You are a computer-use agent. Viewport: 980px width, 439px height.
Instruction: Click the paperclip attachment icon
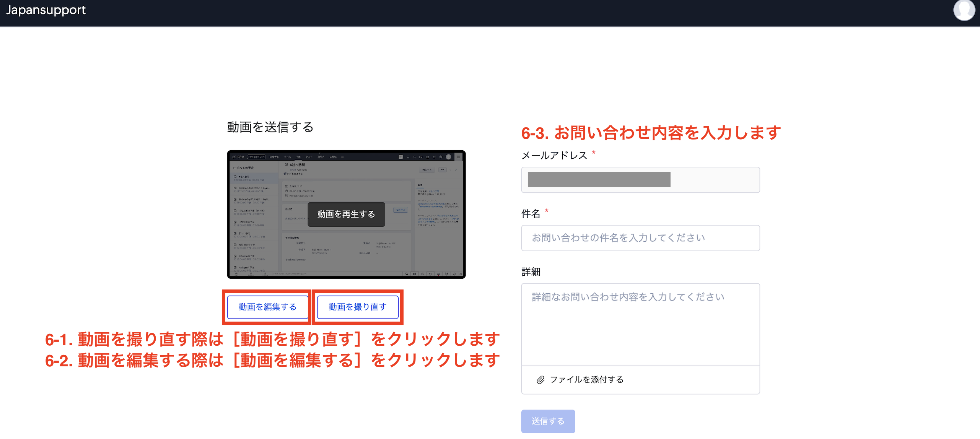pos(540,380)
